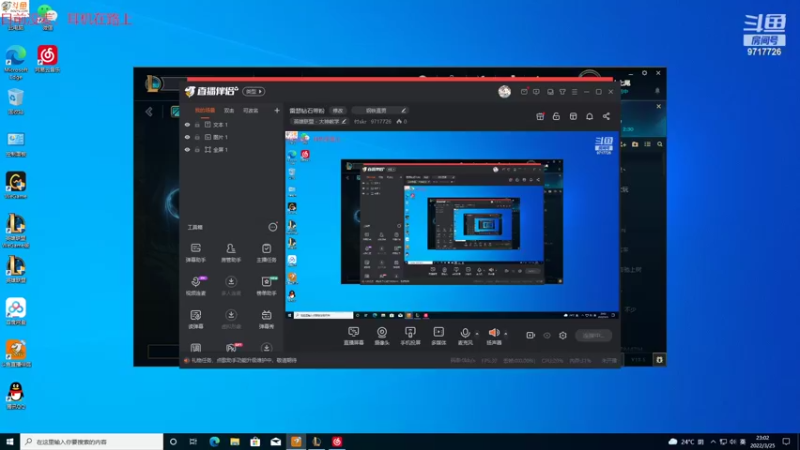Open the 房管助手 tool
800x450 pixels.
pyautogui.click(x=231, y=253)
